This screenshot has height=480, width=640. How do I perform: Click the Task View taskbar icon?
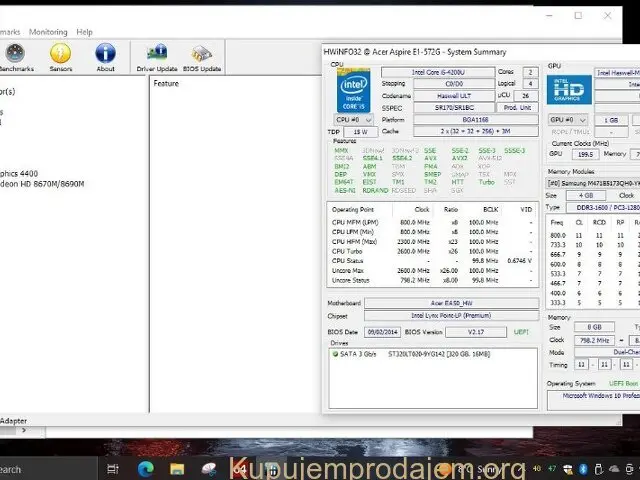(x=112, y=468)
